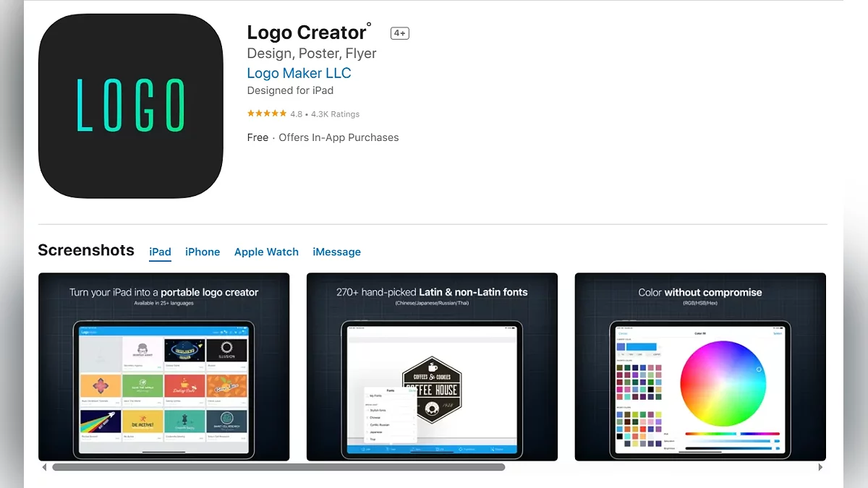Open the 270+ hand-picked fonts screenshot
868x488 pixels.
click(x=432, y=367)
